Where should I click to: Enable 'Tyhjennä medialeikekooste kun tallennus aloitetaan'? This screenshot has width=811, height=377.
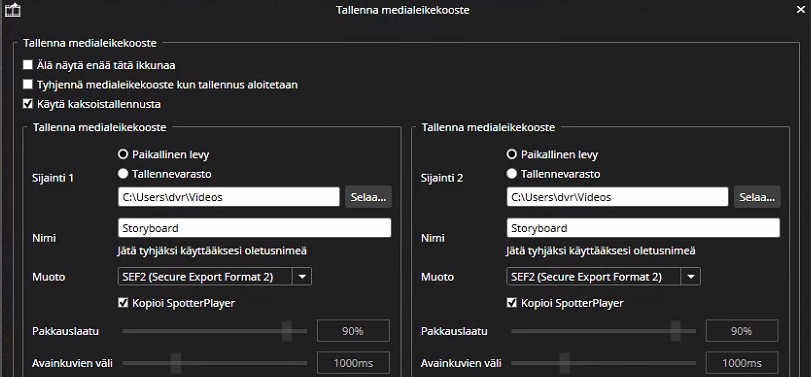coord(28,85)
